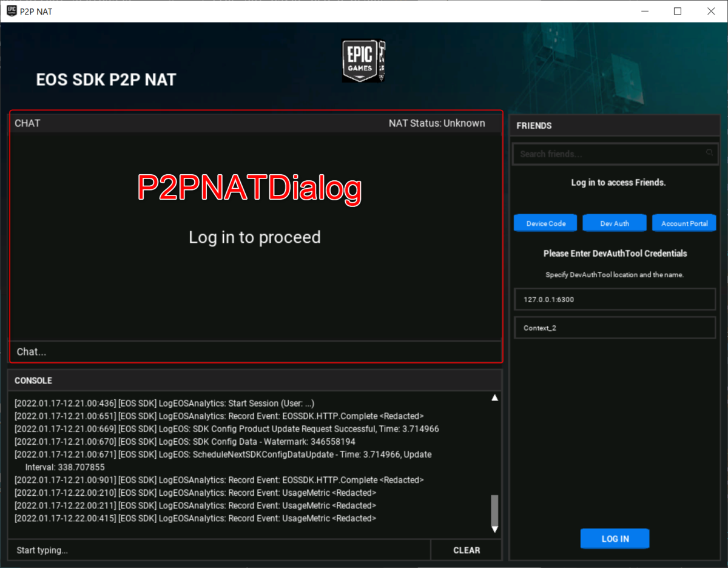The width and height of the screenshot is (728, 568).
Task: Click the CHAT panel header
Action: 255,123
